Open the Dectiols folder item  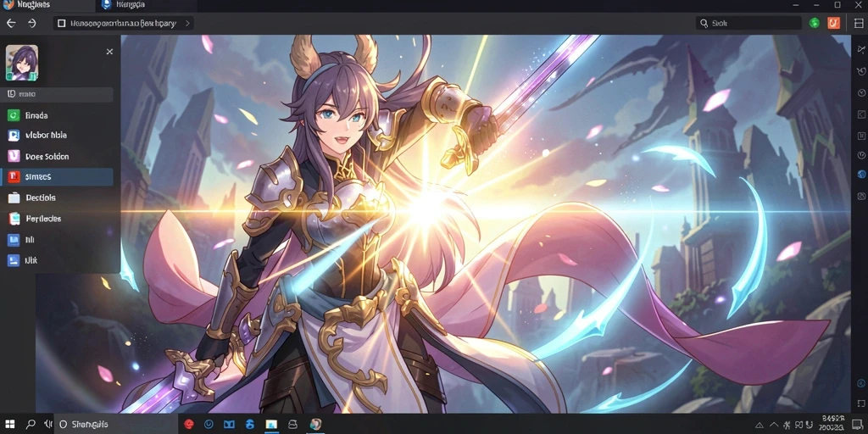tap(60, 198)
